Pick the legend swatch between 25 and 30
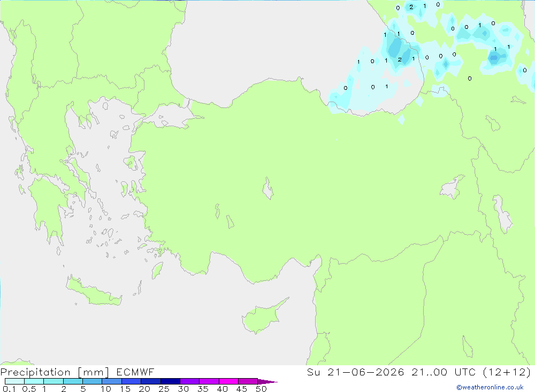 [x=170, y=381]
